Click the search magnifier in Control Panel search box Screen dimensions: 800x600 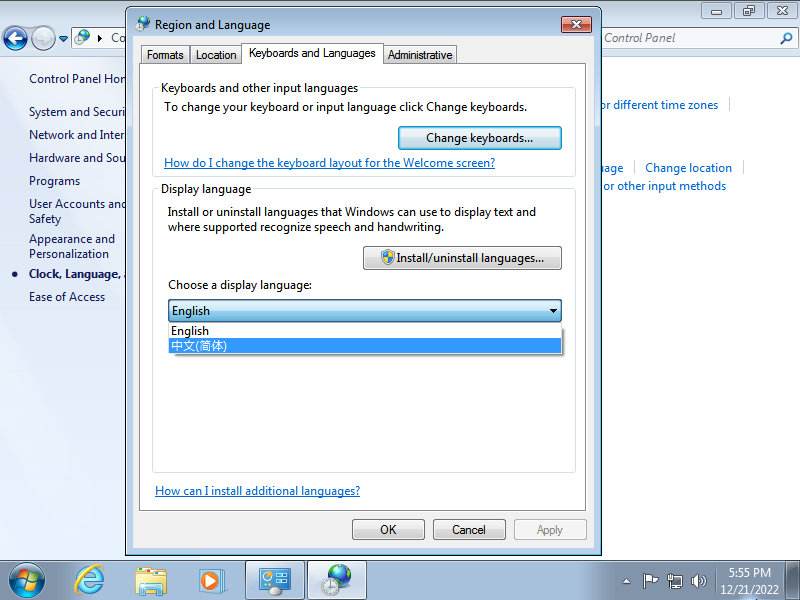click(786, 38)
